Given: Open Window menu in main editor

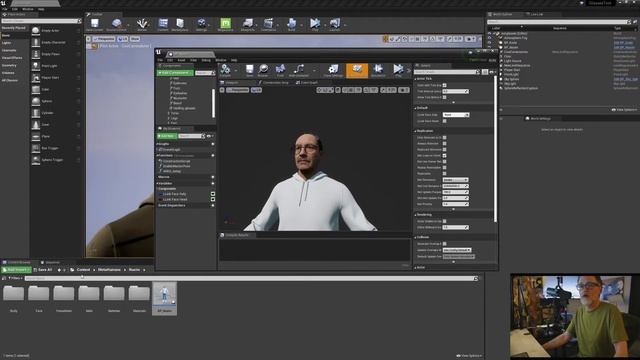Looking at the screenshot, I should click(27, 9).
